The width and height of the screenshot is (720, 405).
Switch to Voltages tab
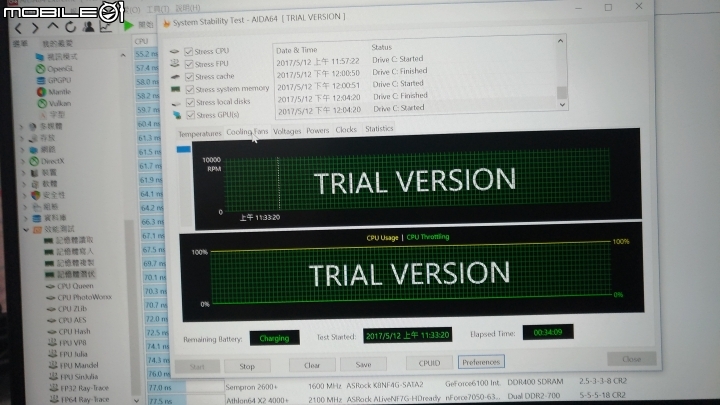(x=287, y=131)
